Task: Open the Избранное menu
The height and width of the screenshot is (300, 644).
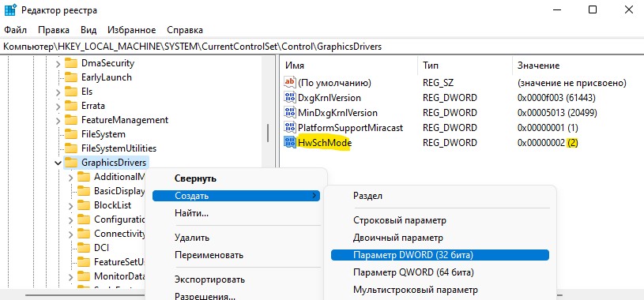Action: point(132,30)
